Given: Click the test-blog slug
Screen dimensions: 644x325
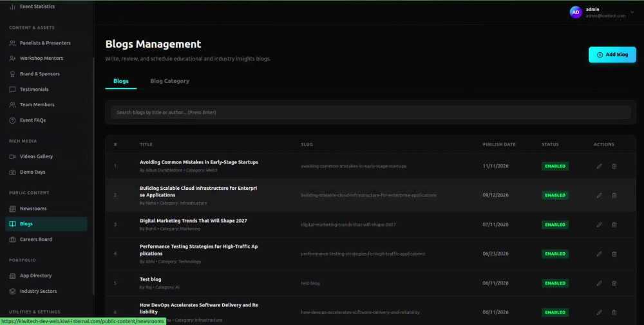Looking at the screenshot, I should point(310,283).
